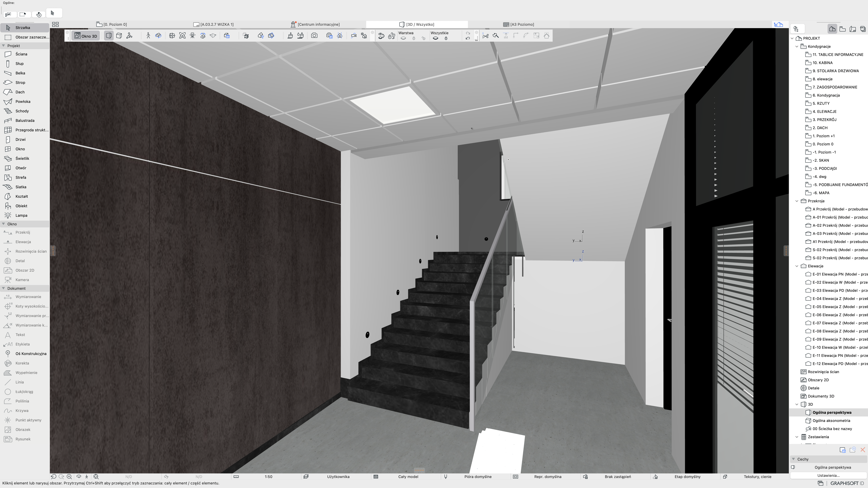Click the camera snapshot icon in 3D toolbar

[x=314, y=36]
